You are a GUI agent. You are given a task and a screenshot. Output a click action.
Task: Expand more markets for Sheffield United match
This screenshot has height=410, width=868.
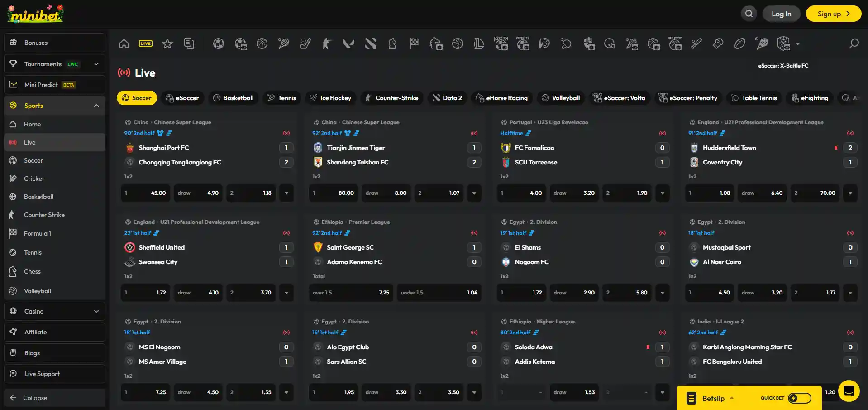pyautogui.click(x=286, y=293)
